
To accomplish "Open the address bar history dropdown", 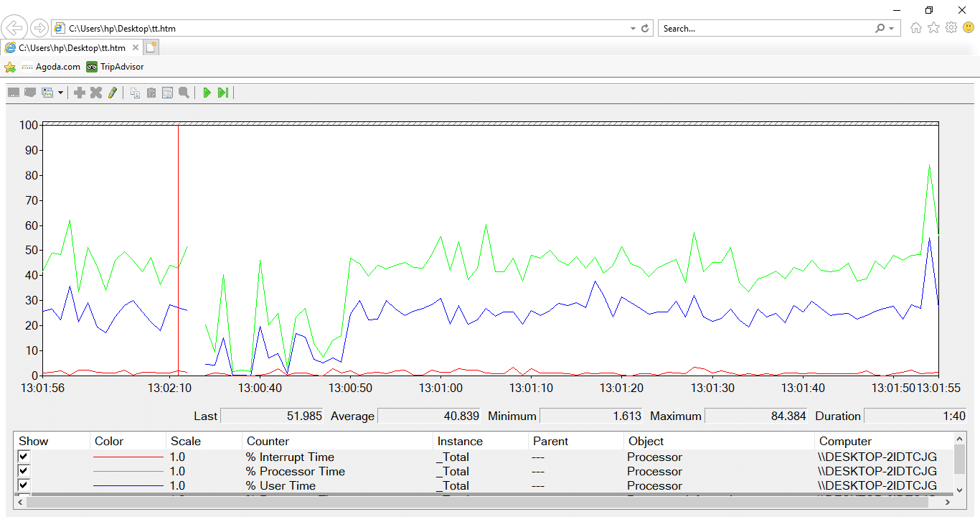I will [633, 29].
